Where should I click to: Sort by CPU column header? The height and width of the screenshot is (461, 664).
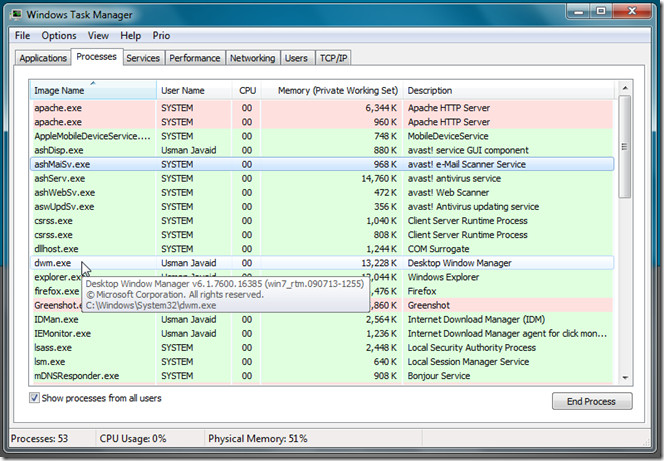click(247, 90)
